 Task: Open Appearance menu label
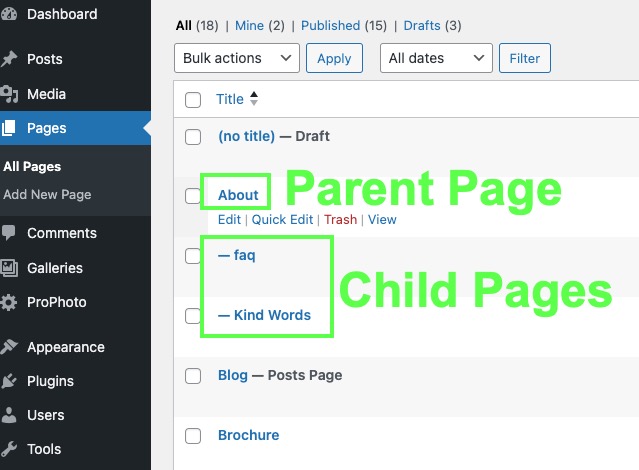tap(66, 347)
